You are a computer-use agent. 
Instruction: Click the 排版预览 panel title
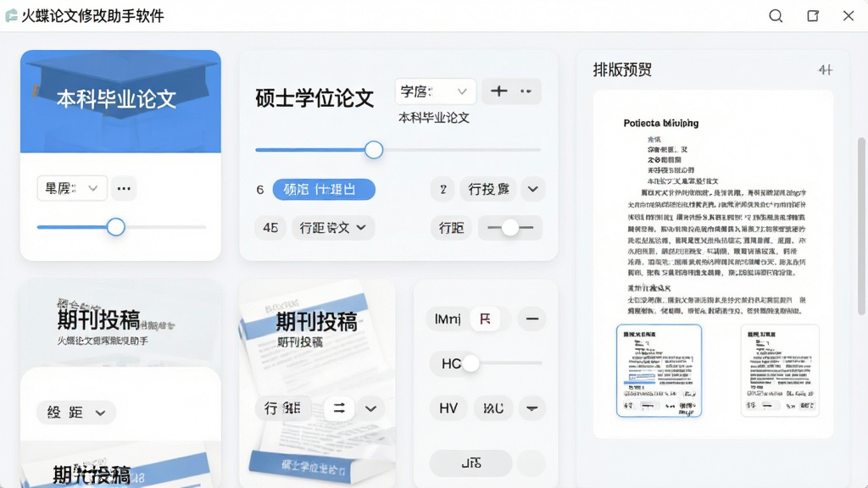coord(622,69)
